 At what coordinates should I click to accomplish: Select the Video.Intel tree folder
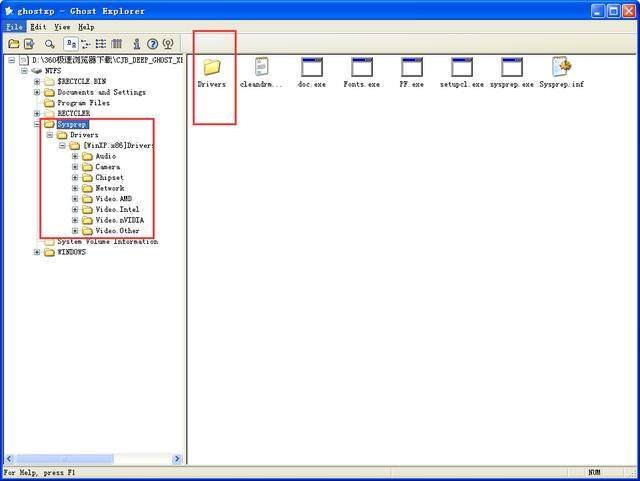(x=117, y=209)
